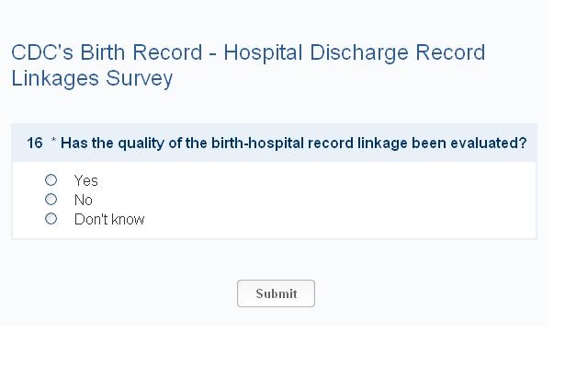Click "Hospital Discharge Record" in the title
588x368 pixels.
point(355,52)
